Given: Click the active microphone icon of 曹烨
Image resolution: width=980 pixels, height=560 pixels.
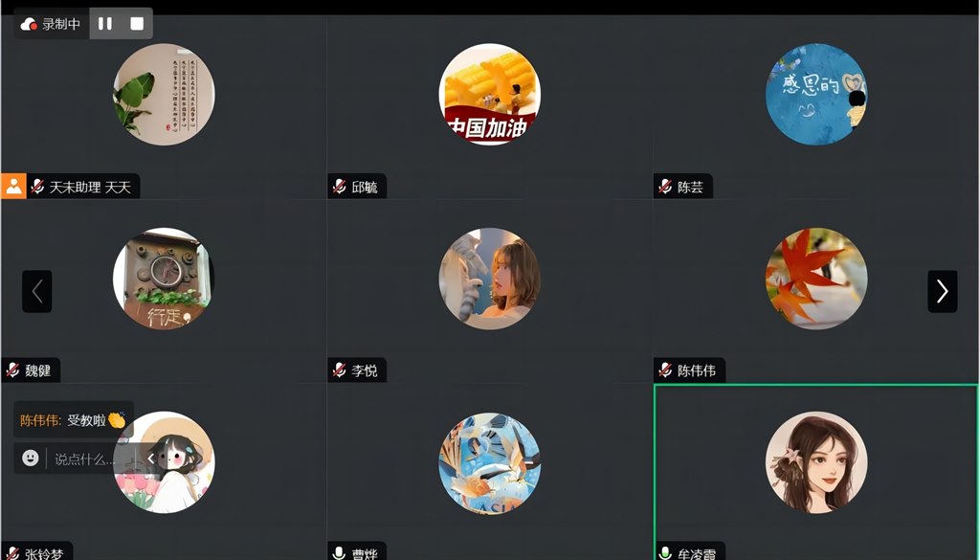Looking at the screenshot, I should tap(339, 553).
